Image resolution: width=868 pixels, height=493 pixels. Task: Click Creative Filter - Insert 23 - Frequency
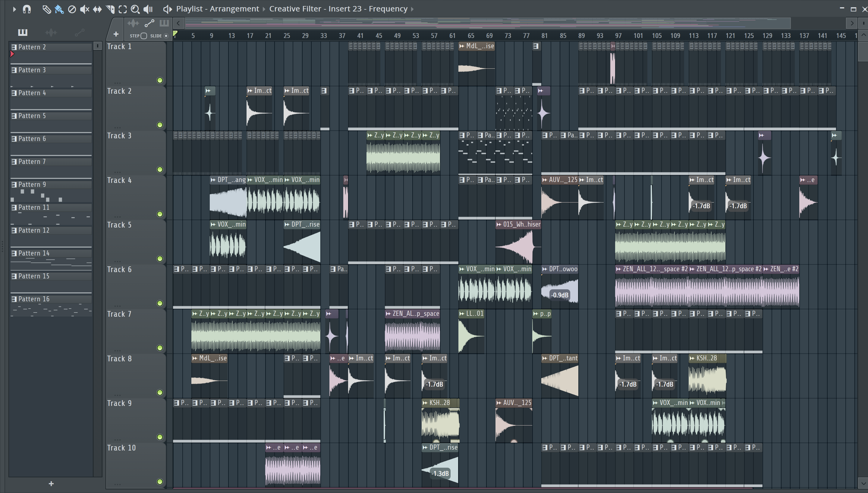338,9
